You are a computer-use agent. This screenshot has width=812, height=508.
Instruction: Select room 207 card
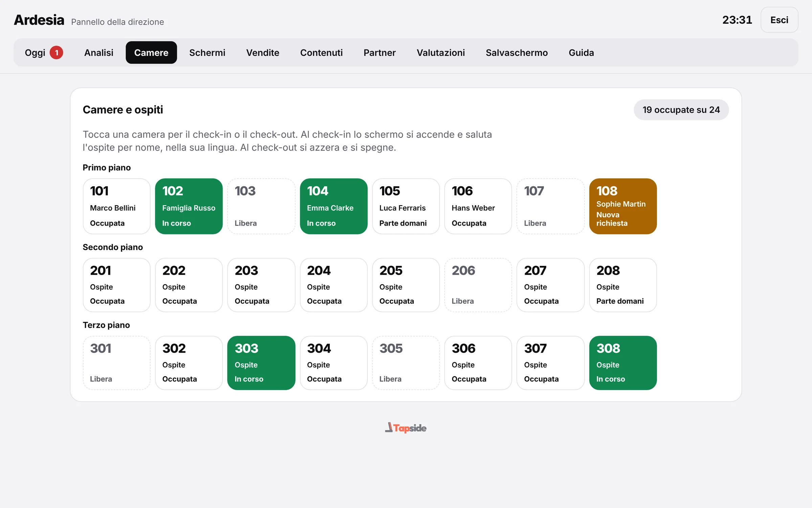(550, 285)
